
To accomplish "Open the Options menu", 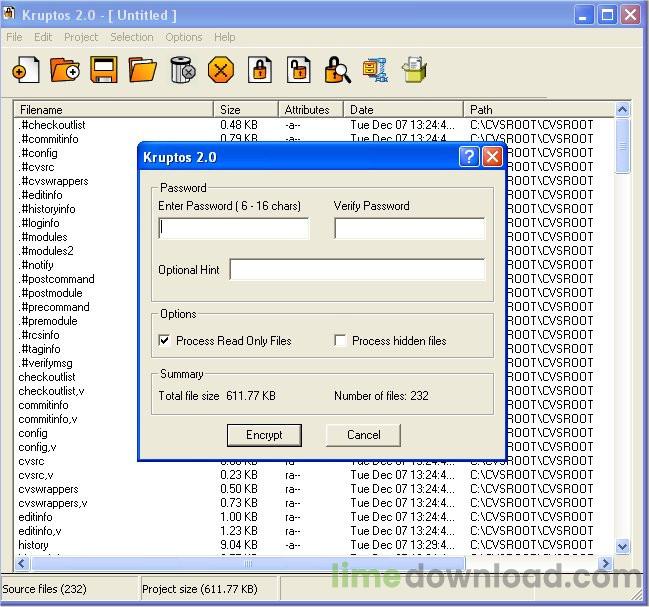I will pos(184,37).
